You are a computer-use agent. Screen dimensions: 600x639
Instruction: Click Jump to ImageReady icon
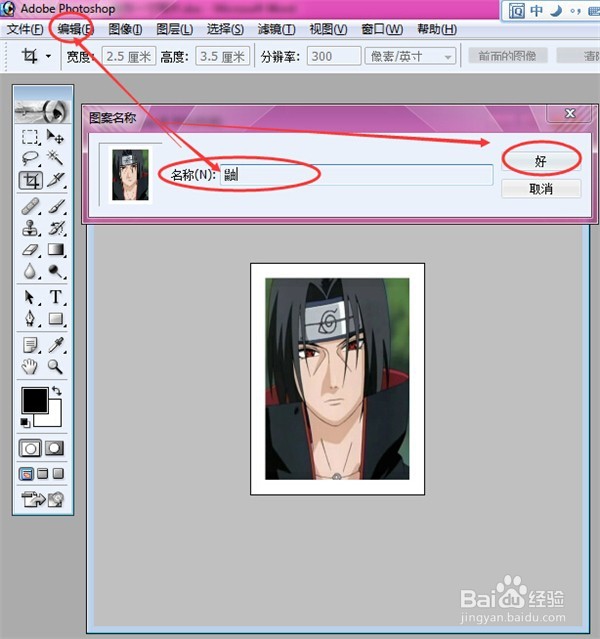(x=43, y=499)
